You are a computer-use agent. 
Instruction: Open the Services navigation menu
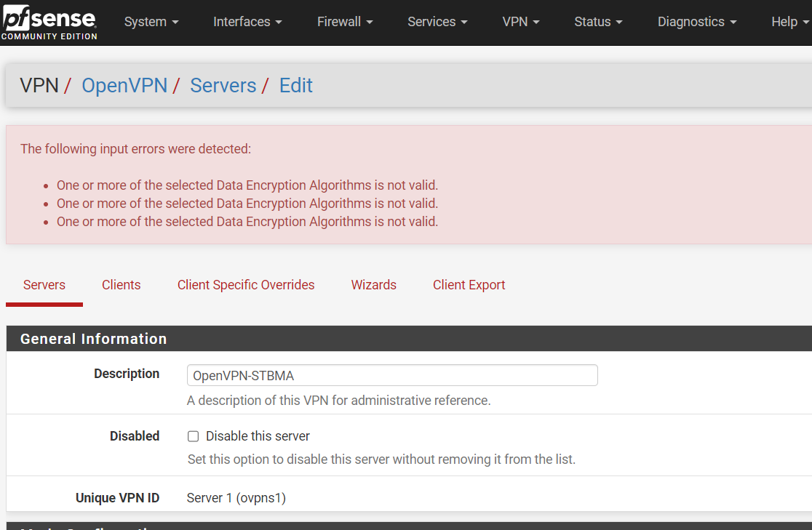point(437,22)
